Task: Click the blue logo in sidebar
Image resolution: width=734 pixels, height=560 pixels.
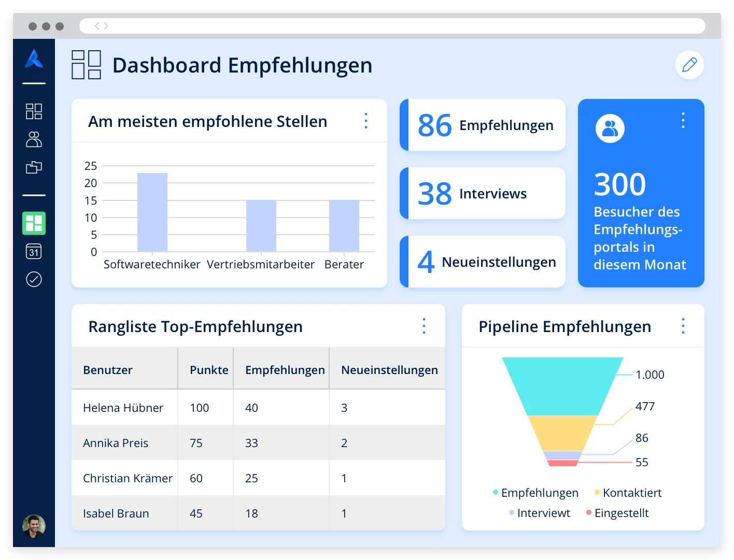Action: 34,59
